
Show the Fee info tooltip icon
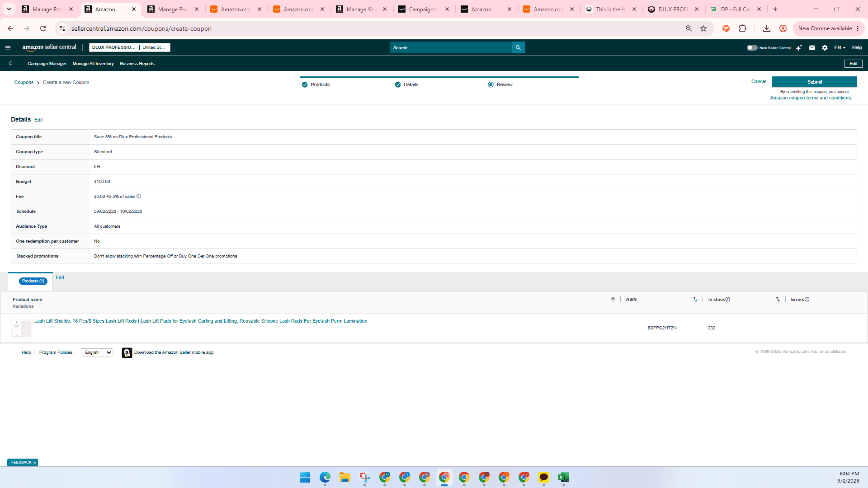click(x=139, y=197)
